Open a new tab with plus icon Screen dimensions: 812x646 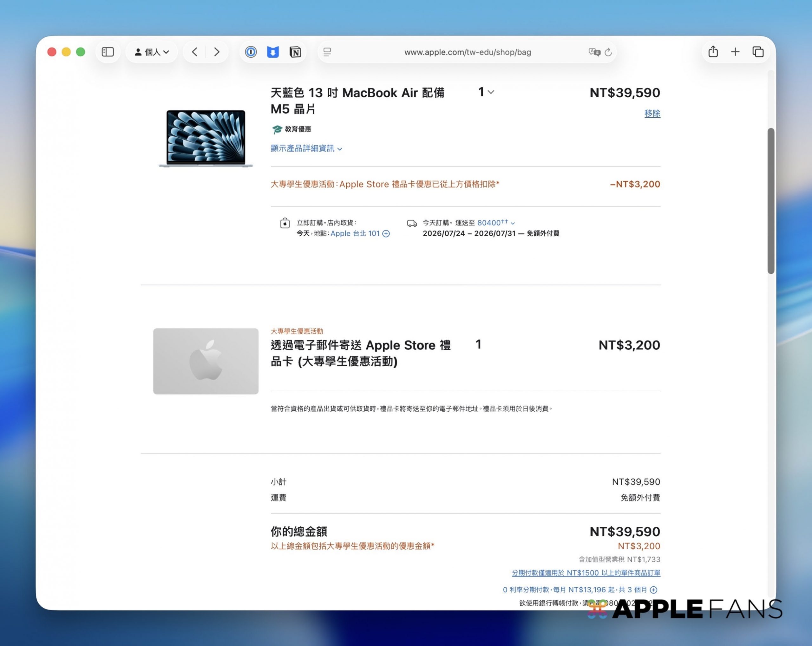735,52
